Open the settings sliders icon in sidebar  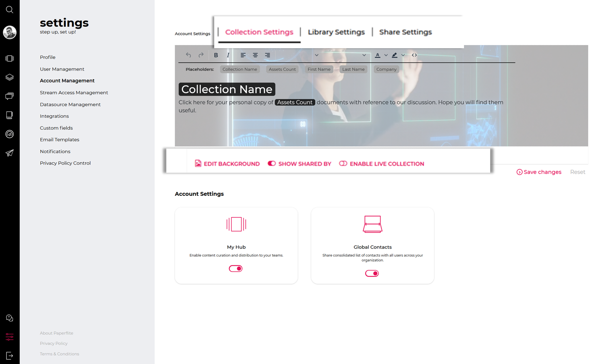9,337
